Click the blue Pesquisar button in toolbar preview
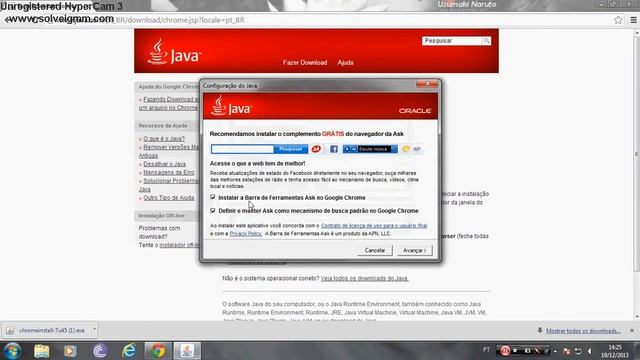This screenshot has width=640, height=360. 291,149
